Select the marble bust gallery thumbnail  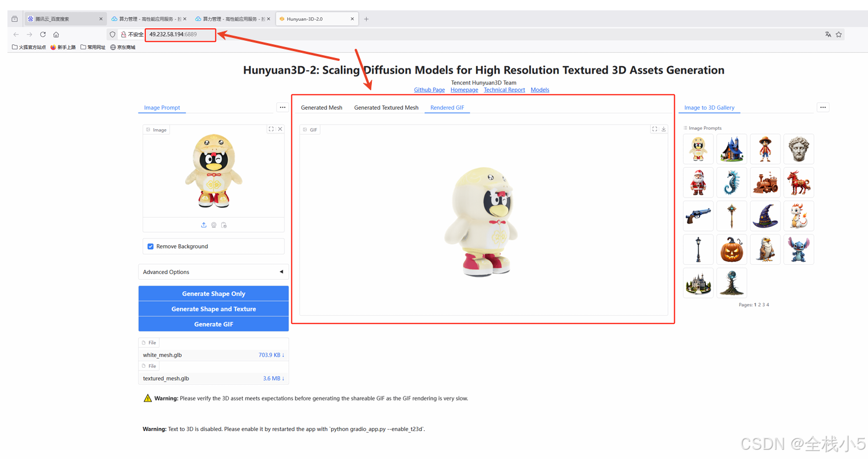(x=798, y=149)
